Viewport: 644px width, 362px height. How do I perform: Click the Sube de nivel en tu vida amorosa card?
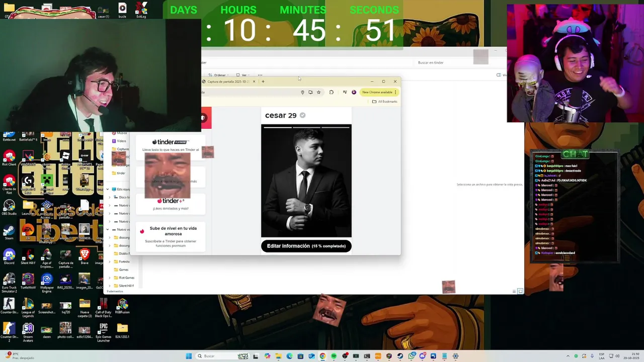coord(170,236)
